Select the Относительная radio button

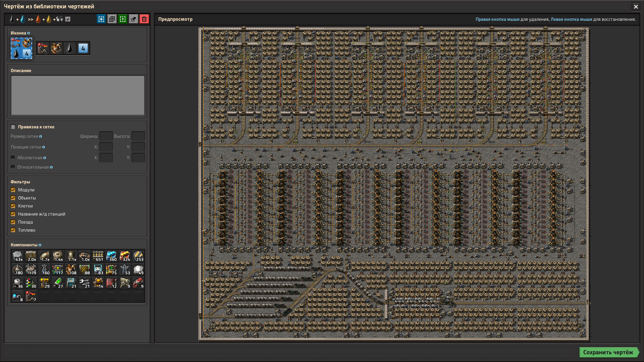(13, 167)
